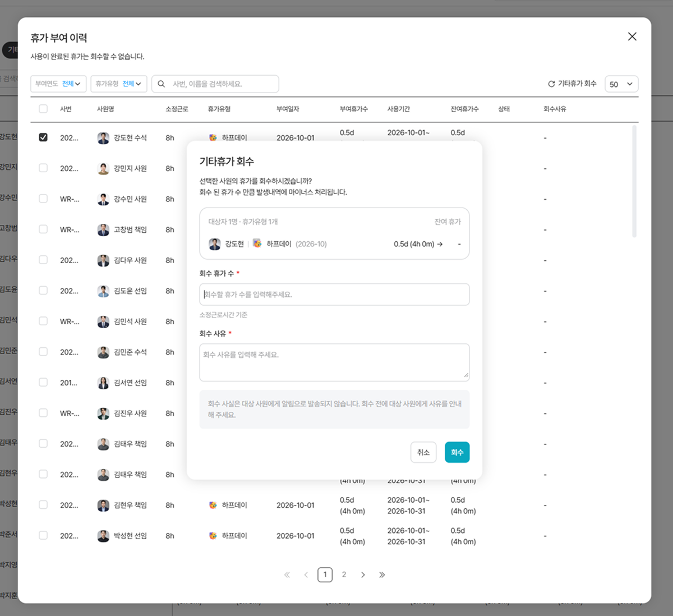Click the avatar of 강민지 사원

click(103, 168)
